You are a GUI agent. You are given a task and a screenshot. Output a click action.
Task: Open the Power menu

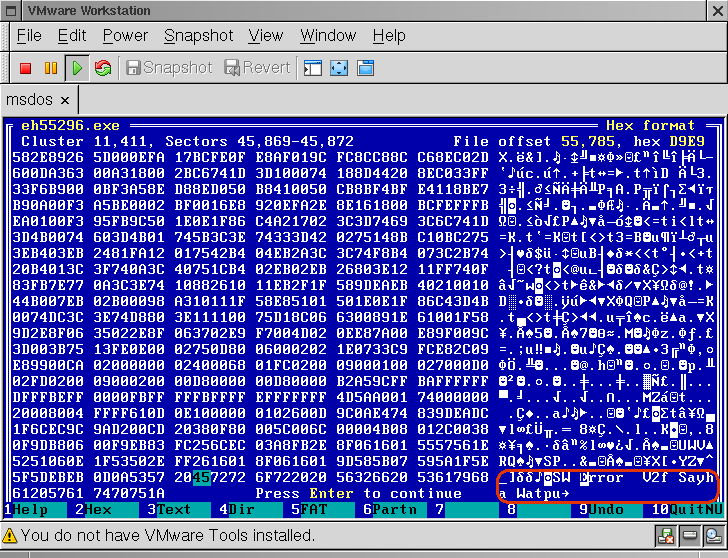(x=125, y=36)
